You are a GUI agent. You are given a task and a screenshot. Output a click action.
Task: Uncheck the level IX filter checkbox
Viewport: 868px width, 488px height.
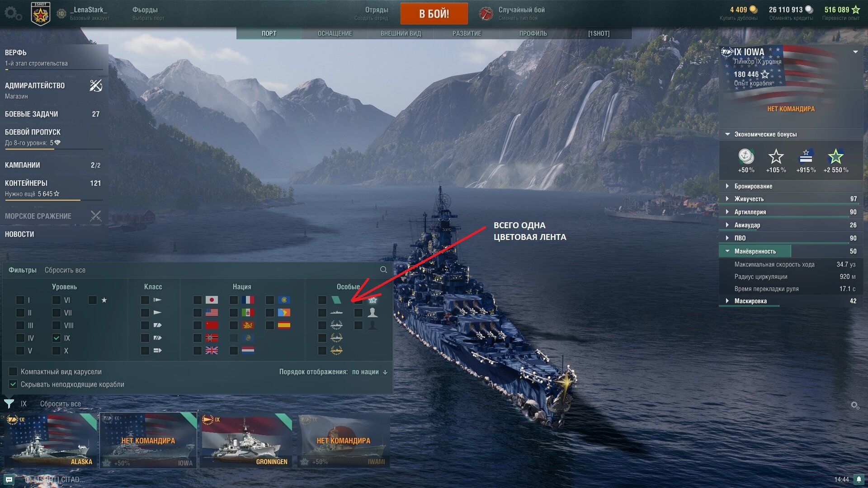coord(57,338)
